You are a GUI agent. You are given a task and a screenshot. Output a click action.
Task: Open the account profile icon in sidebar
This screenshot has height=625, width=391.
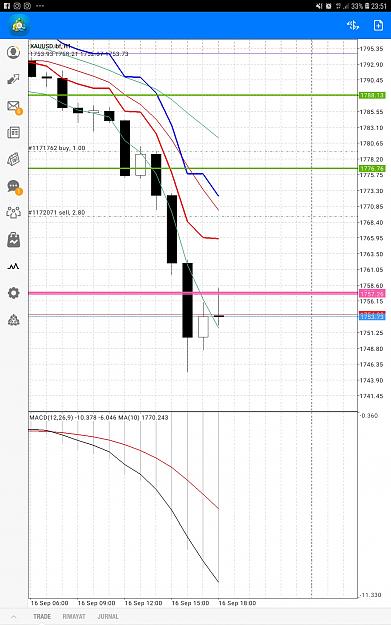(14, 52)
